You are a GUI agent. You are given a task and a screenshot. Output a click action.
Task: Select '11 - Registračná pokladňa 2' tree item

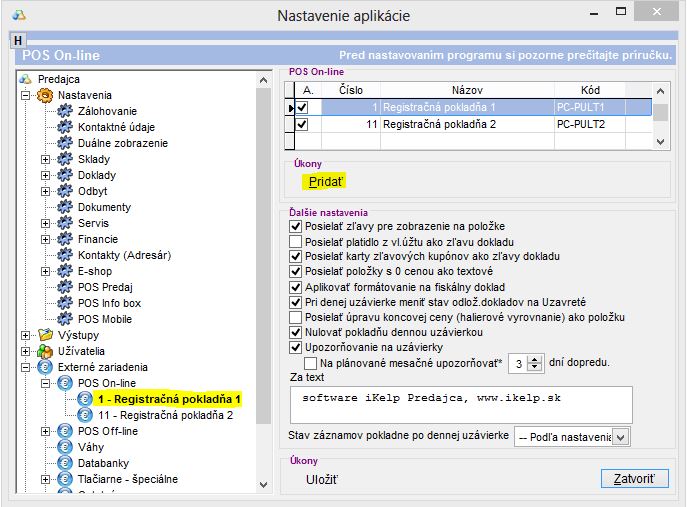click(165, 415)
